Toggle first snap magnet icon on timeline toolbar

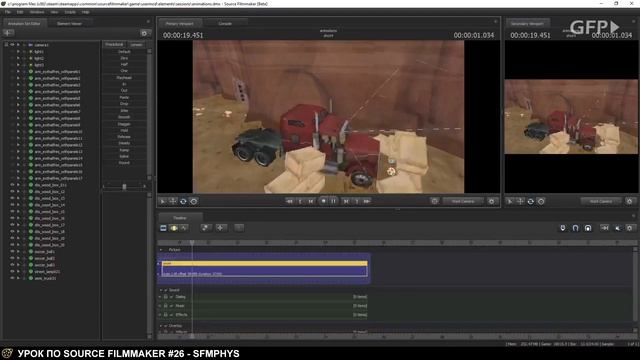pyautogui.click(x=563, y=228)
